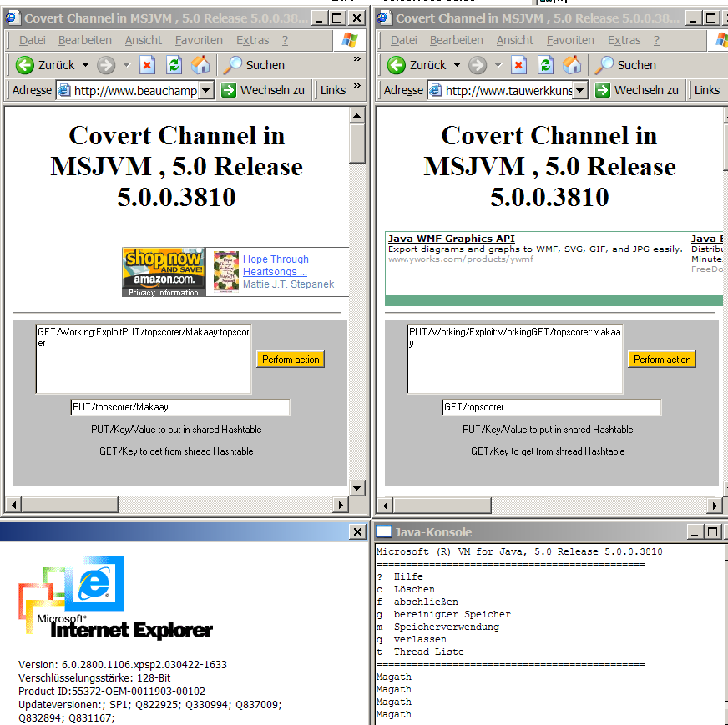Viewport: 728px width, 725px height.
Task: Click Wechseln zu green arrow in right window
Action: click(603, 90)
